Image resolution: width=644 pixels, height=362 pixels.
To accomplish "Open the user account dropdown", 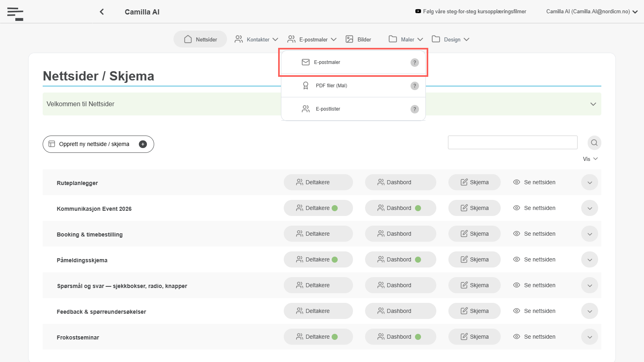I will click(592, 12).
